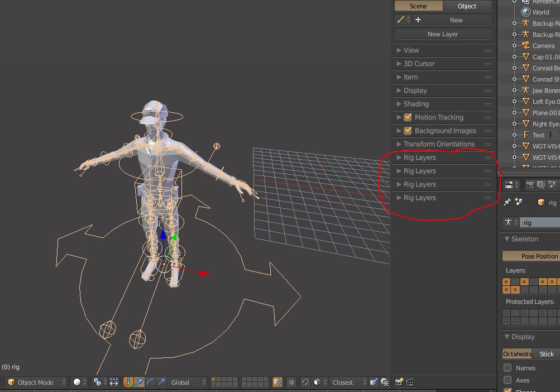Select the Scene tab
The image size is (560, 392).
[x=418, y=6]
